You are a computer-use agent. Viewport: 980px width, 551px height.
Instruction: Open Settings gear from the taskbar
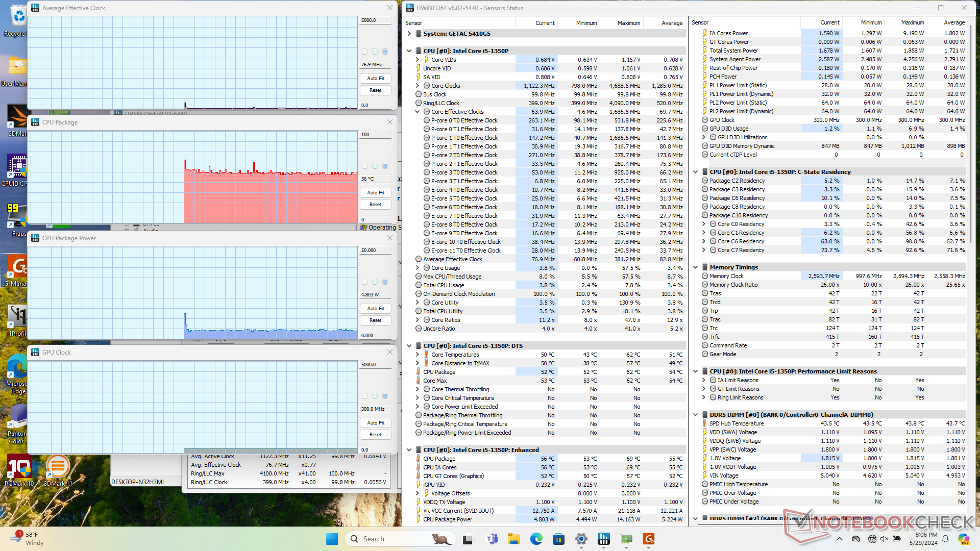tap(581, 539)
